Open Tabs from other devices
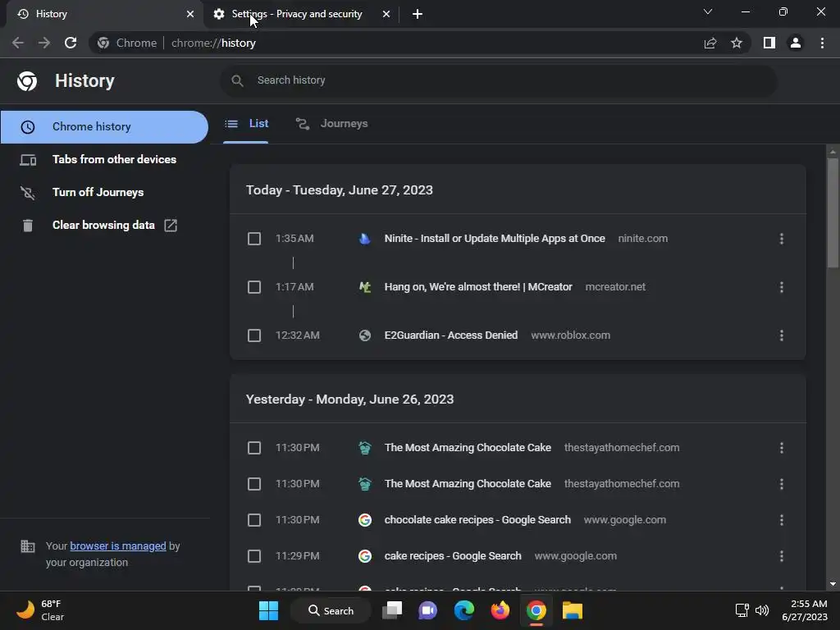This screenshot has height=630, width=840. coord(104,160)
